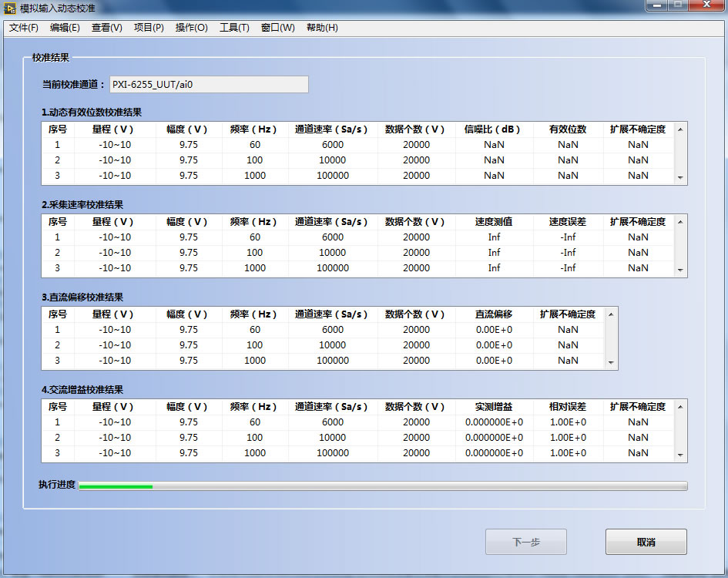Screen dimensions: 728x578
Task: Open the 文件(F) menu
Action: pyautogui.click(x=24, y=28)
